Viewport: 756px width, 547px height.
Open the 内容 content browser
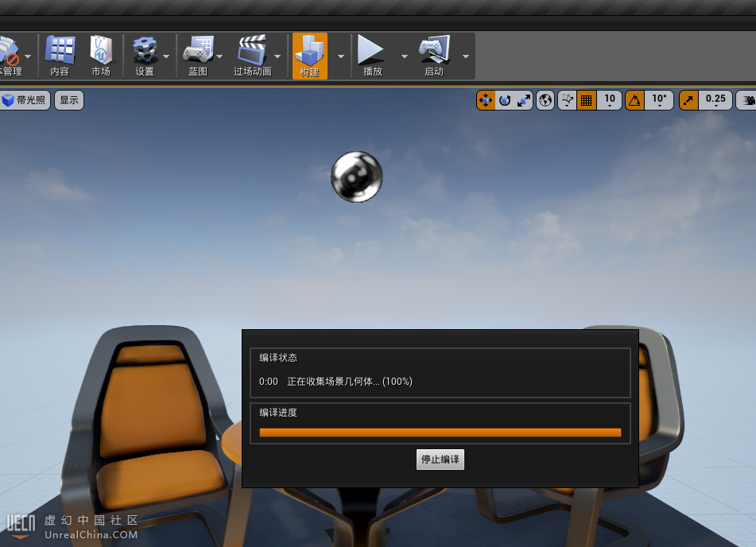coord(60,56)
